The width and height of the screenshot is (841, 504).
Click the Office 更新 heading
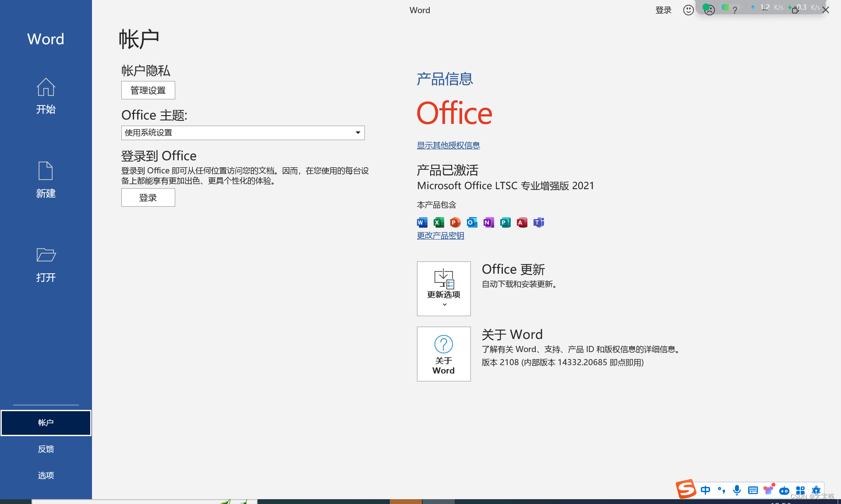tap(513, 269)
